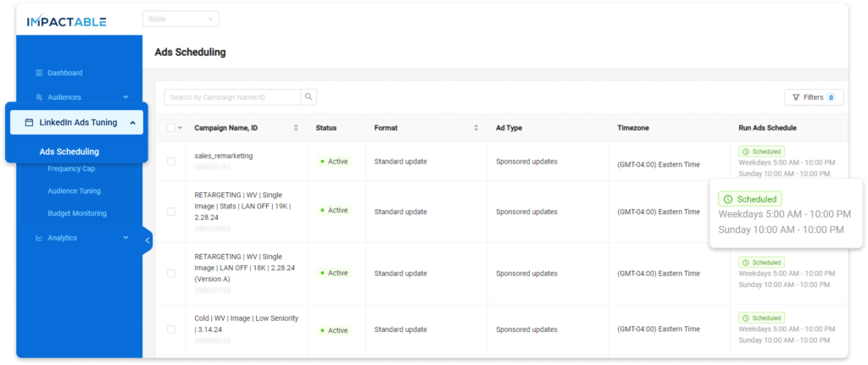Click the Dashboard icon in sidebar
The width and height of the screenshot is (868, 365).
[x=39, y=73]
